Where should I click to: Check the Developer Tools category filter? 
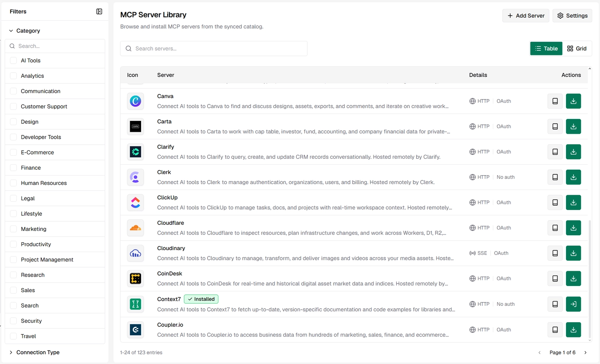pos(13,137)
